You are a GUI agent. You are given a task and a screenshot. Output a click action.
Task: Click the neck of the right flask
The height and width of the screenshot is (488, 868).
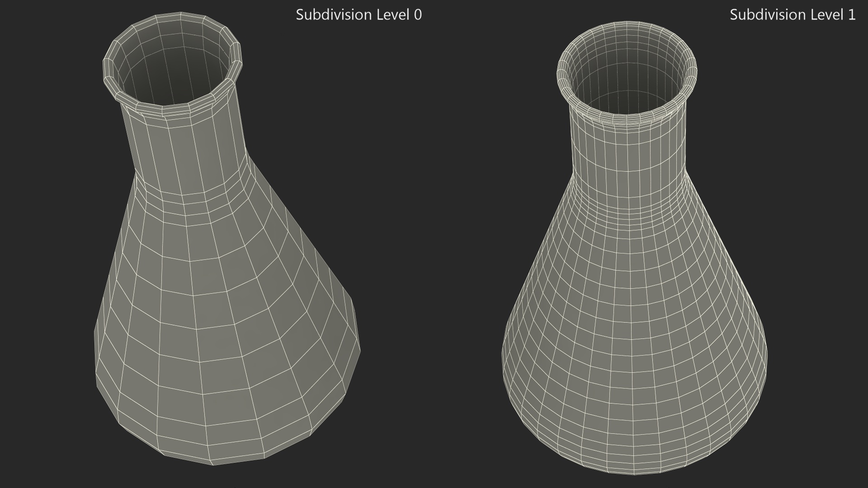pyautogui.click(x=628, y=149)
